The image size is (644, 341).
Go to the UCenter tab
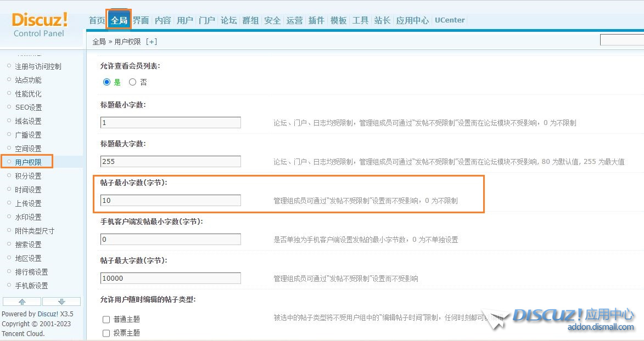tap(450, 20)
